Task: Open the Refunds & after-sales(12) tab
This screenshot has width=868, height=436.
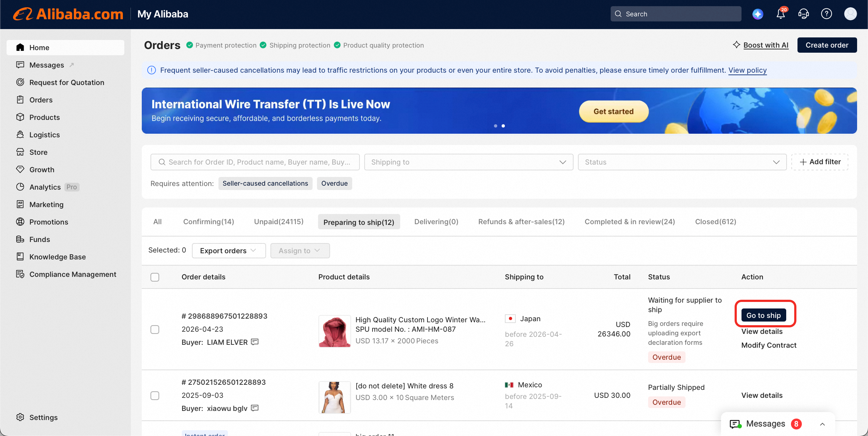Action: coord(522,222)
